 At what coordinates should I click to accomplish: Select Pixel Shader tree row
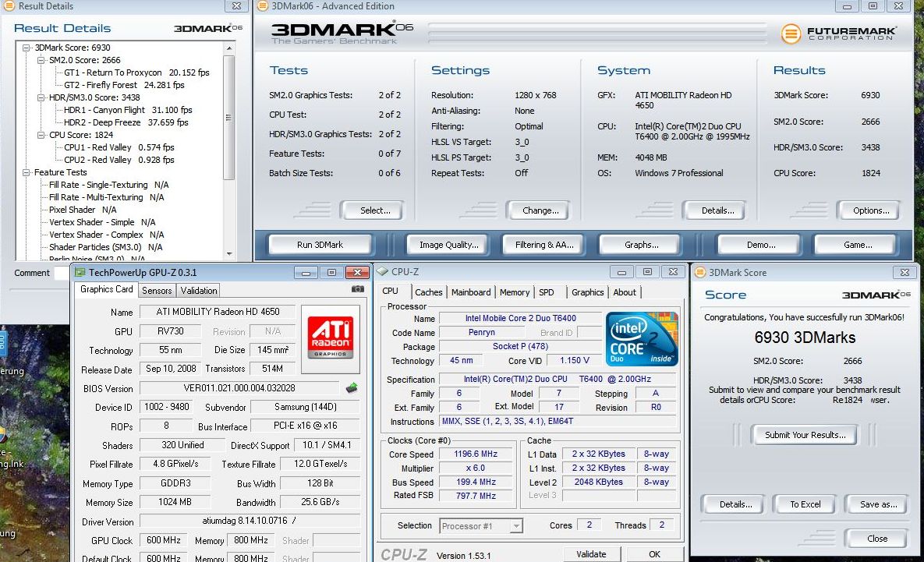83,210
